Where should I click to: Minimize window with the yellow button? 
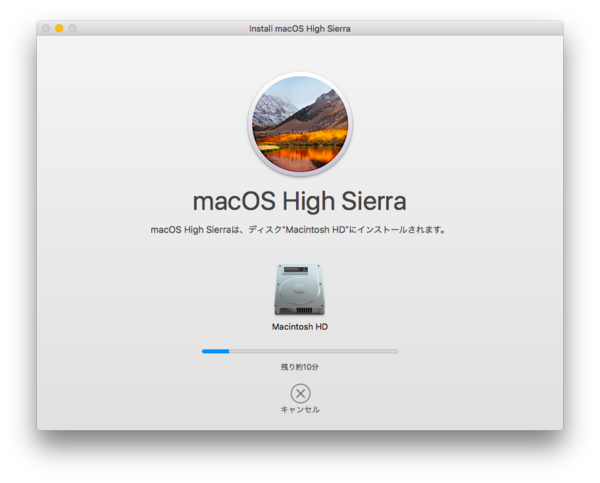[x=59, y=28]
